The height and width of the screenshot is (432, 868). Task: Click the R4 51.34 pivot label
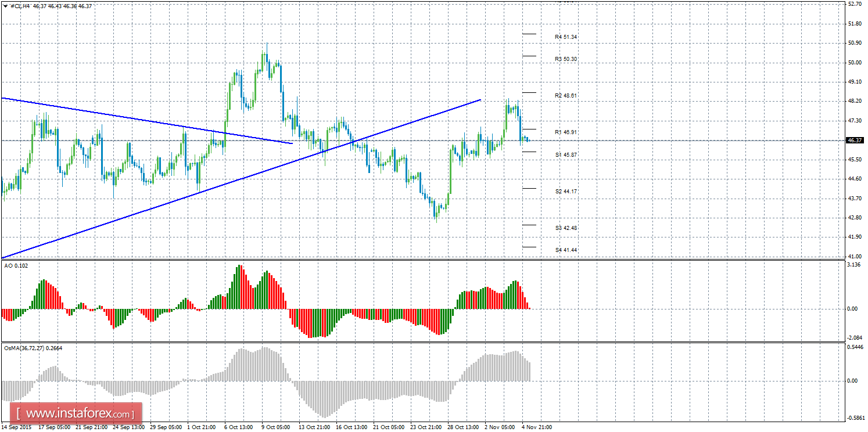pos(565,37)
